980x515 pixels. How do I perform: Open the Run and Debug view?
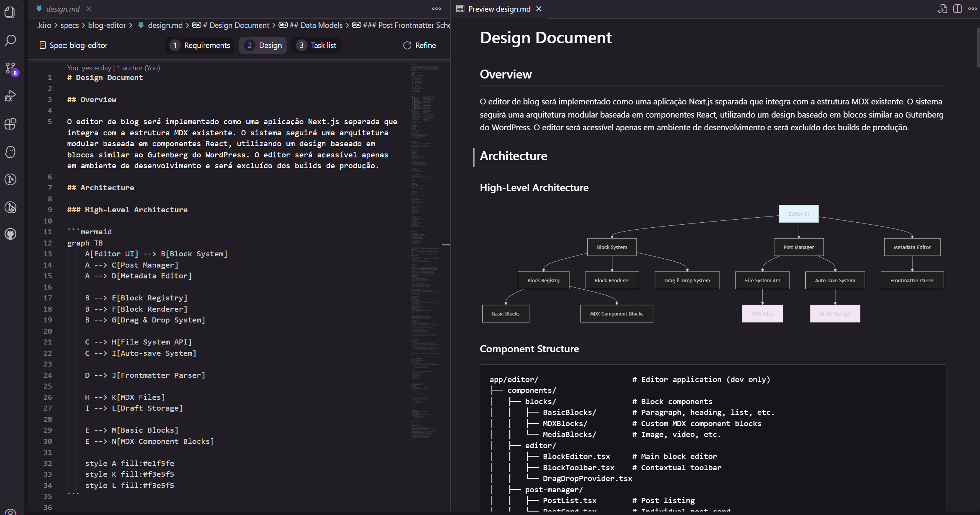[x=10, y=96]
